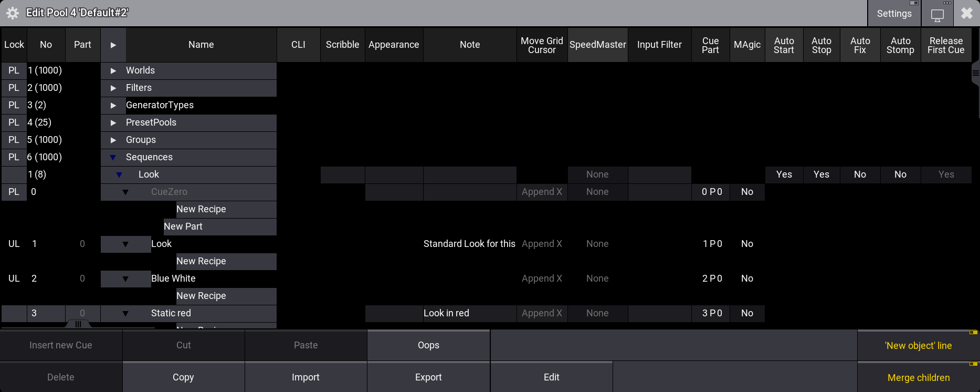Expand the Filters node arrow
The height and width of the screenshot is (392, 980).
tap(113, 88)
